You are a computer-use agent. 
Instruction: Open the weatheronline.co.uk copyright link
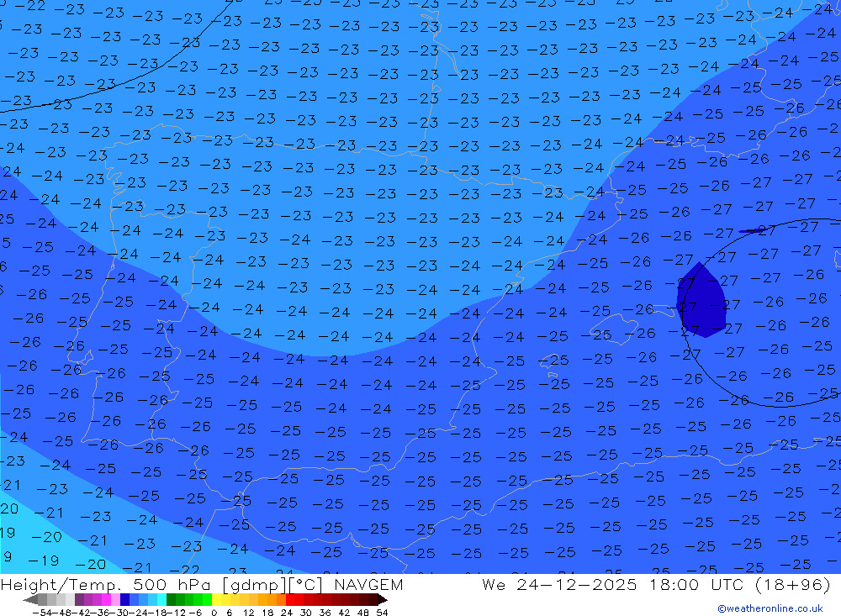(x=770, y=608)
